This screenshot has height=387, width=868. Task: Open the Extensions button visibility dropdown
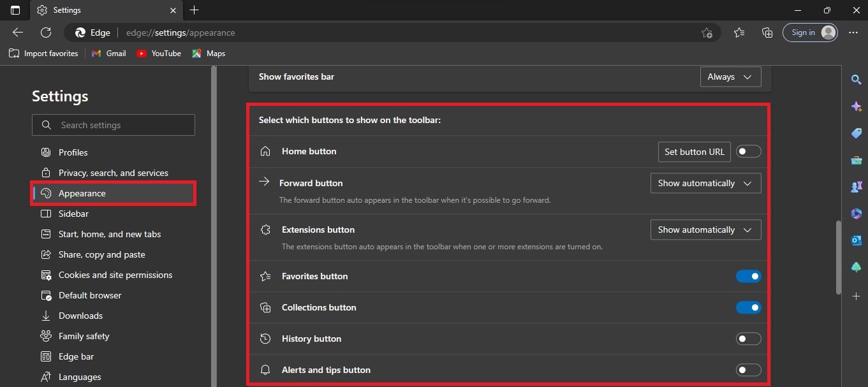coord(705,230)
